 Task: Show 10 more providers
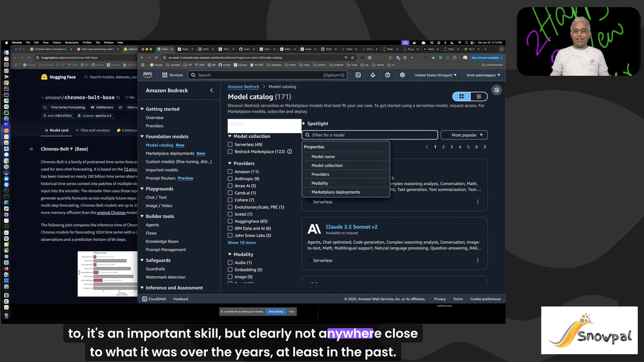[x=241, y=243]
